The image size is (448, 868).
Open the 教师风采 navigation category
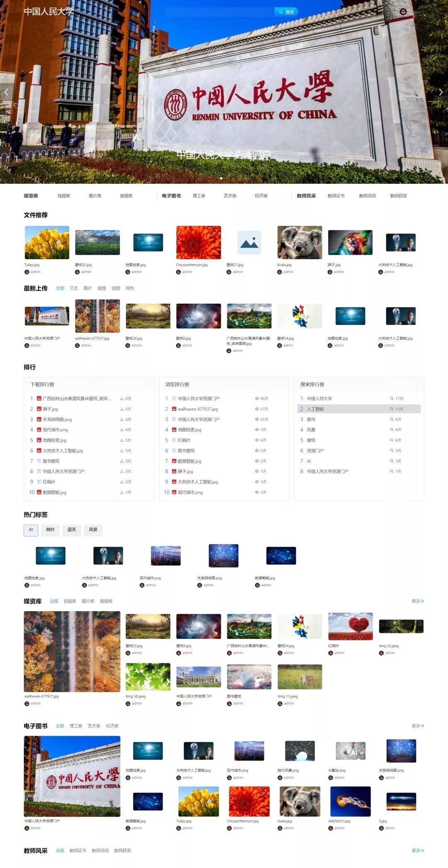pos(306,196)
